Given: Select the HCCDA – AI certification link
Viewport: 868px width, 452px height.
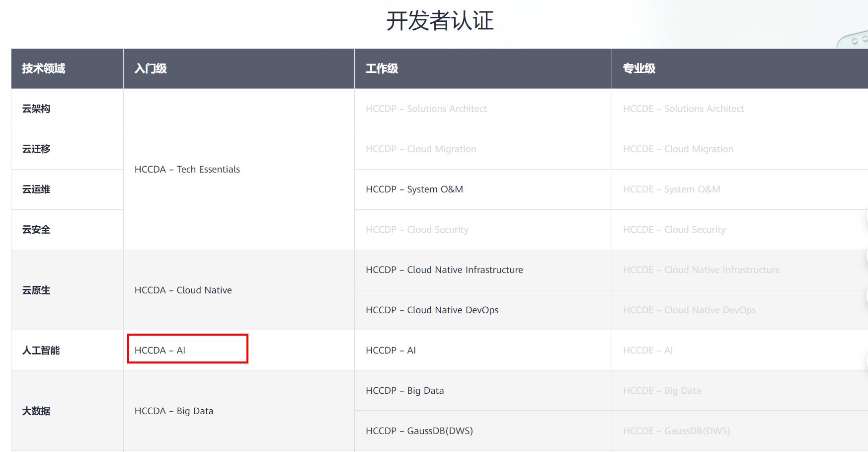Looking at the screenshot, I should [x=160, y=351].
